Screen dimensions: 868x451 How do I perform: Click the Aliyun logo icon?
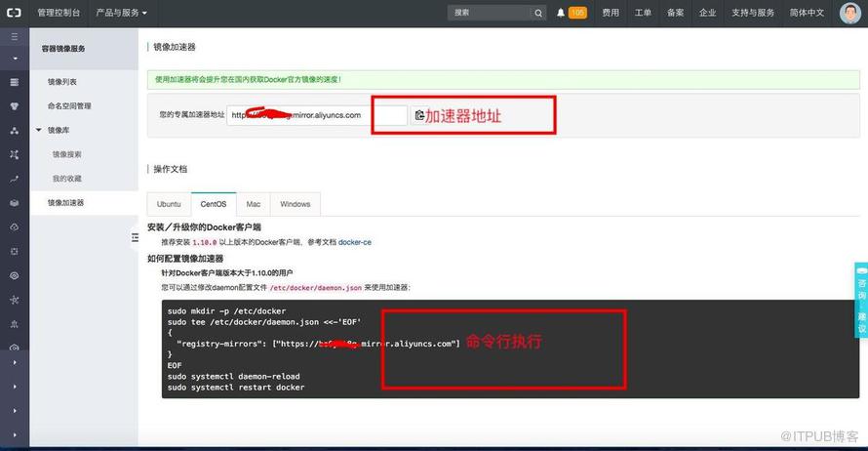pos(14,12)
